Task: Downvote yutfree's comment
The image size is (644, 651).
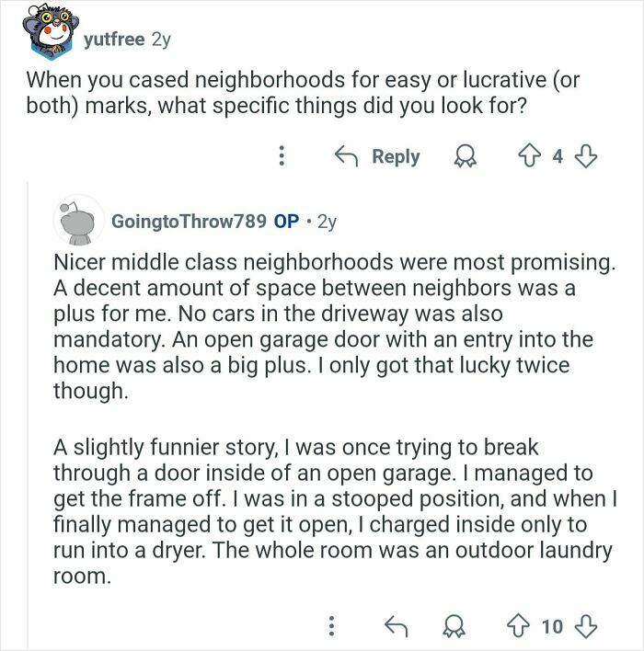Action: coord(586,157)
